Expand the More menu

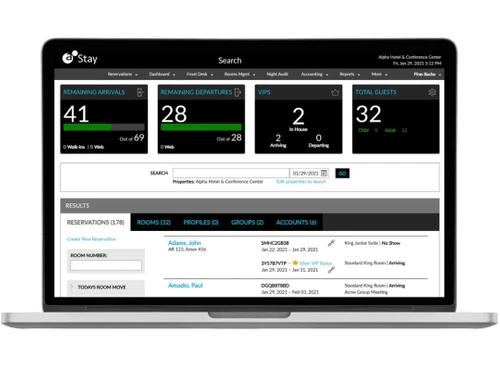point(379,74)
